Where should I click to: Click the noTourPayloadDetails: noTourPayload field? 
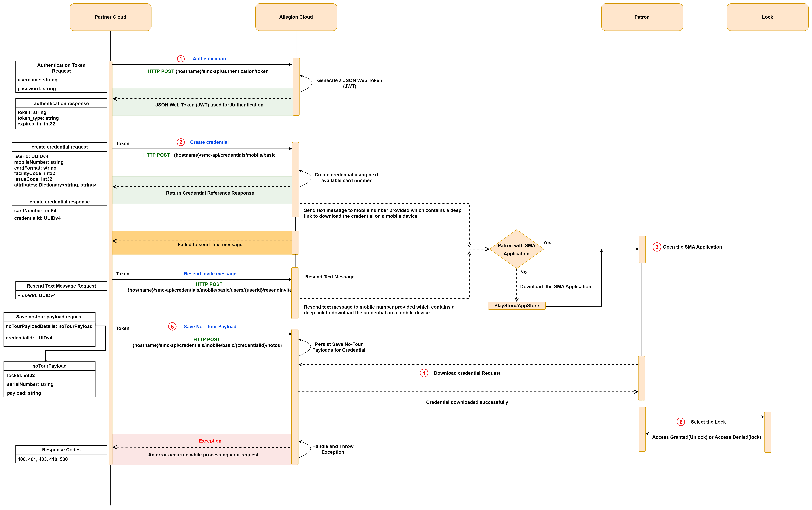click(49, 326)
